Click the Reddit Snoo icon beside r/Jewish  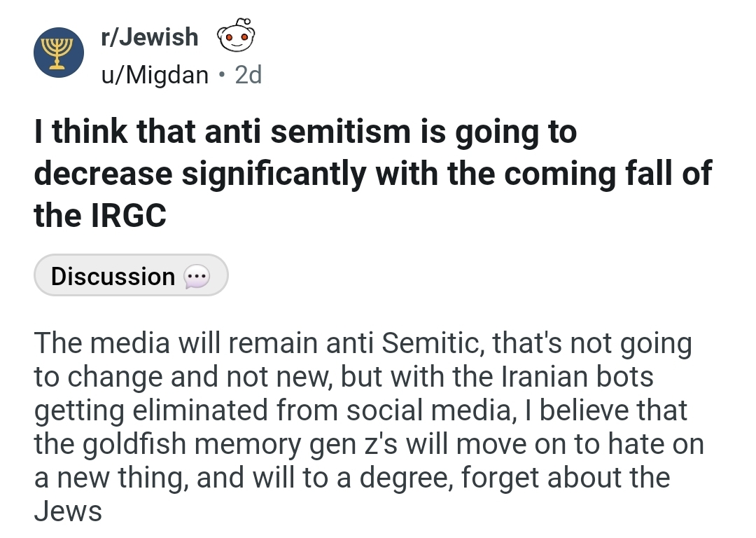point(236,35)
